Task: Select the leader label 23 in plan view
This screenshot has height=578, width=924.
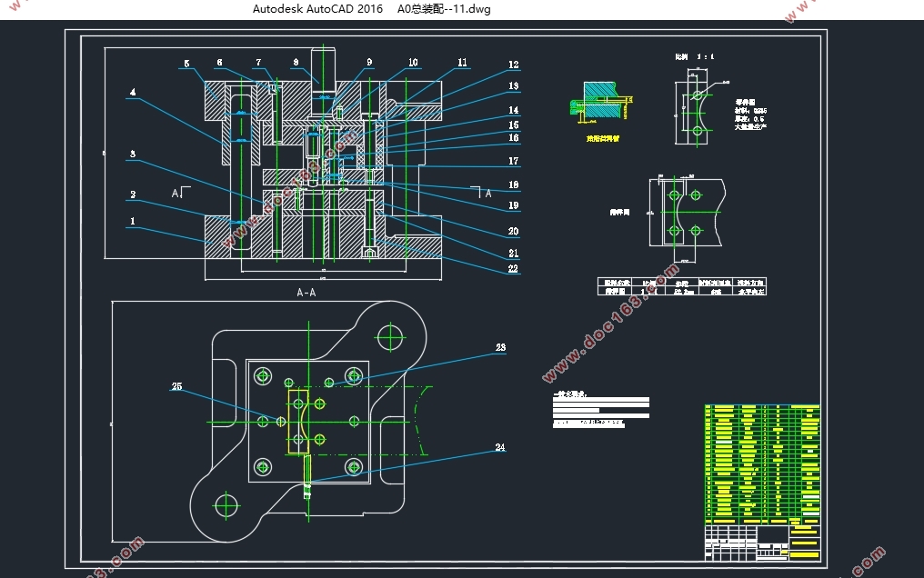Action: [x=500, y=347]
